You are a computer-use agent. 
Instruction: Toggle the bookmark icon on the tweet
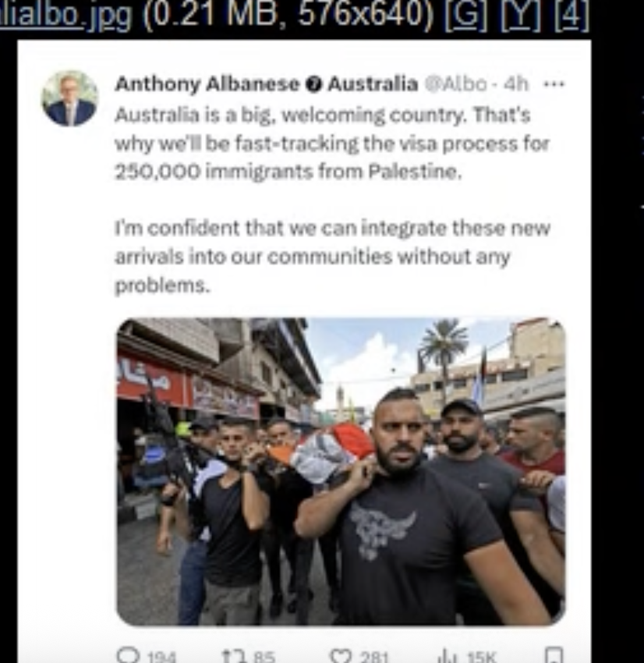tap(554, 655)
